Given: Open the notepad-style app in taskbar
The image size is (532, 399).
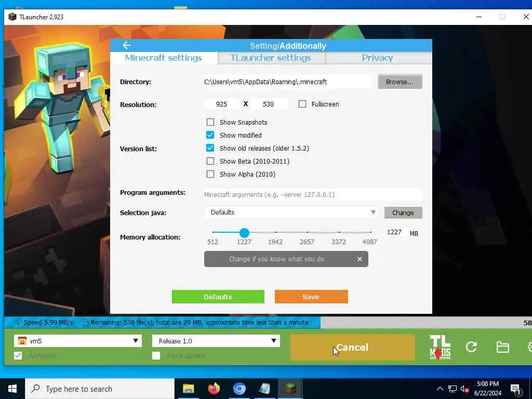Looking at the screenshot, I should tap(264, 389).
